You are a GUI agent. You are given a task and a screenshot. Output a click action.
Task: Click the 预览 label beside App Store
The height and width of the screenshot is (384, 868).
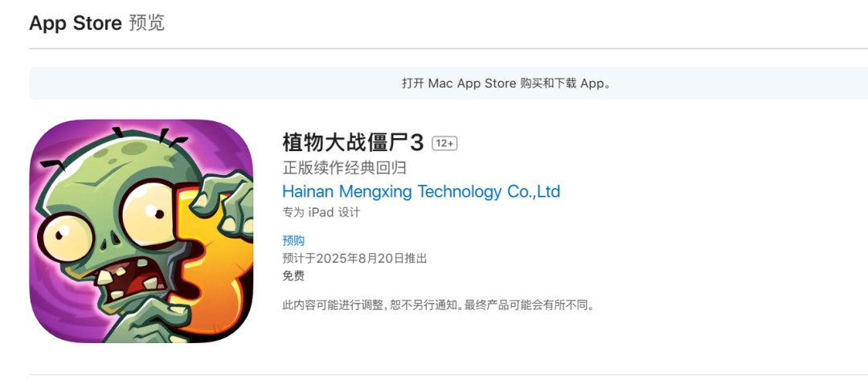[x=146, y=22]
